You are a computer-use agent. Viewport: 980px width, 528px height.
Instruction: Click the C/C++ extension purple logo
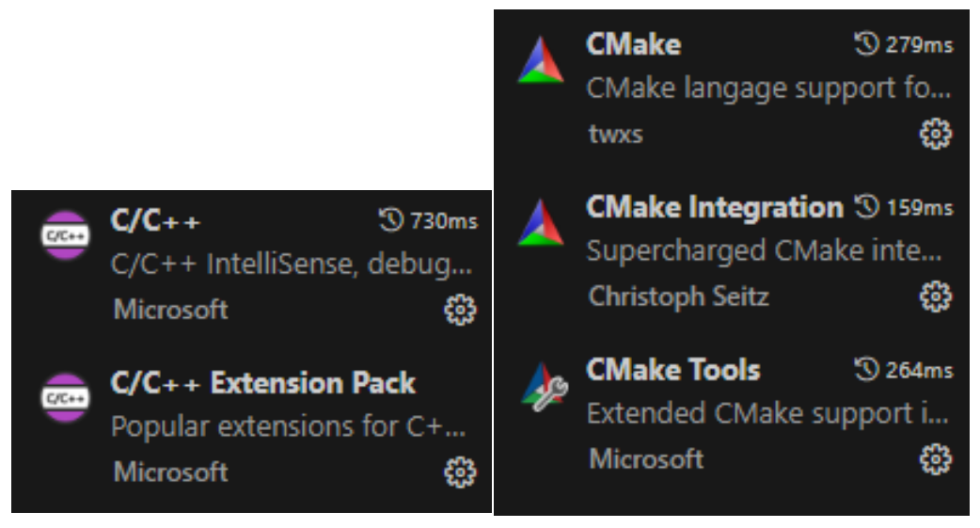point(66,236)
